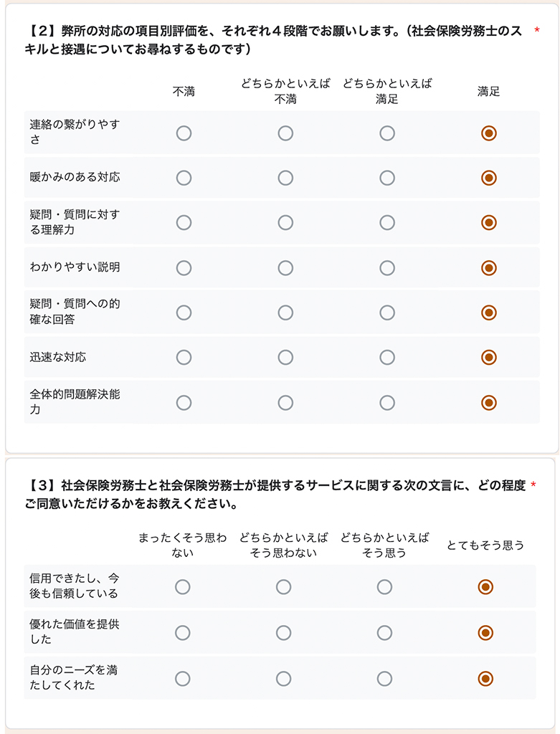Choose 不満 for 疑問・質問に対する理解力
This screenshot has width=560, height=734.
[184, 223]
